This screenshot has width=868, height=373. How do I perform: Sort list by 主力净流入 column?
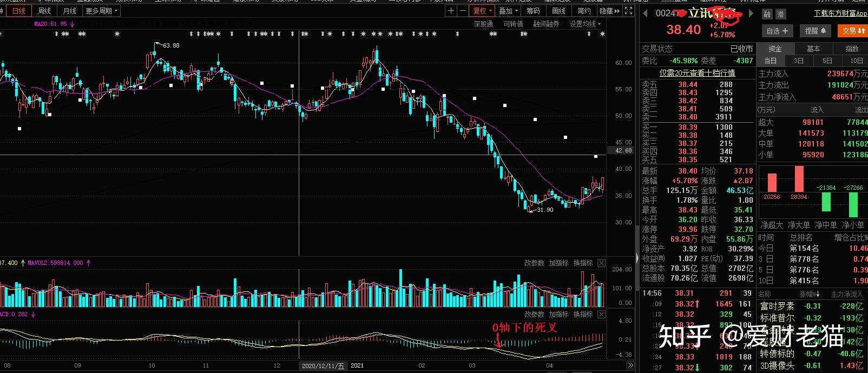(847, 294)
